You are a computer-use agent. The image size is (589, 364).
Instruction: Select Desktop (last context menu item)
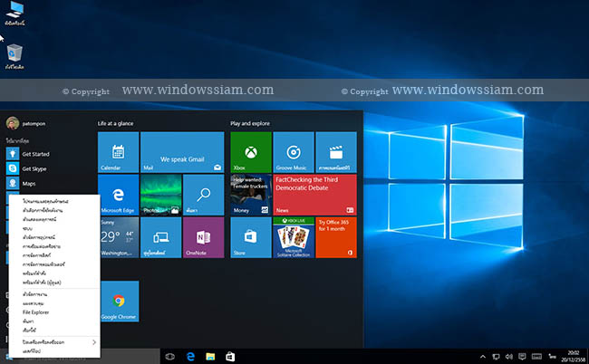[x=54, y=351]
